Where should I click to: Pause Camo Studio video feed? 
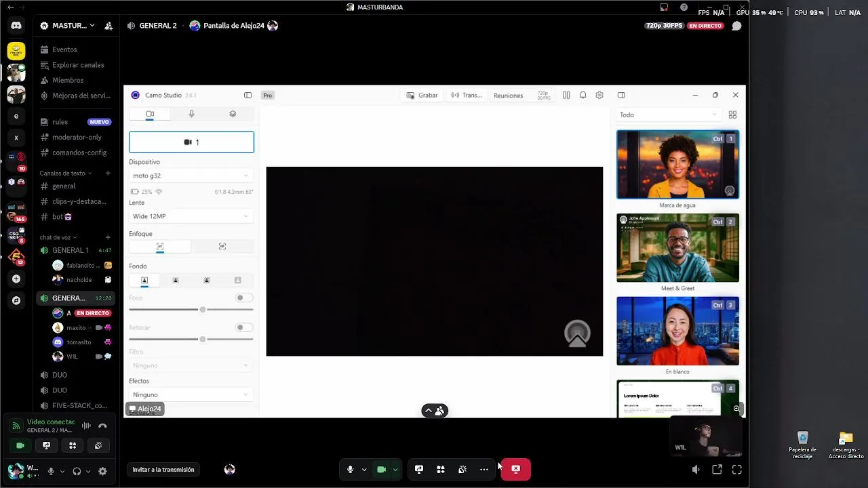566,95
